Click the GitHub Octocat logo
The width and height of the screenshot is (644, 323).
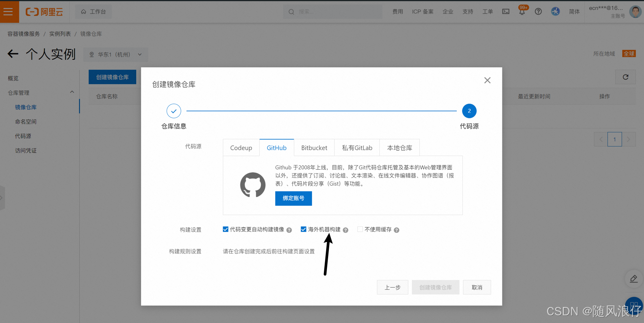pos(253,185)
